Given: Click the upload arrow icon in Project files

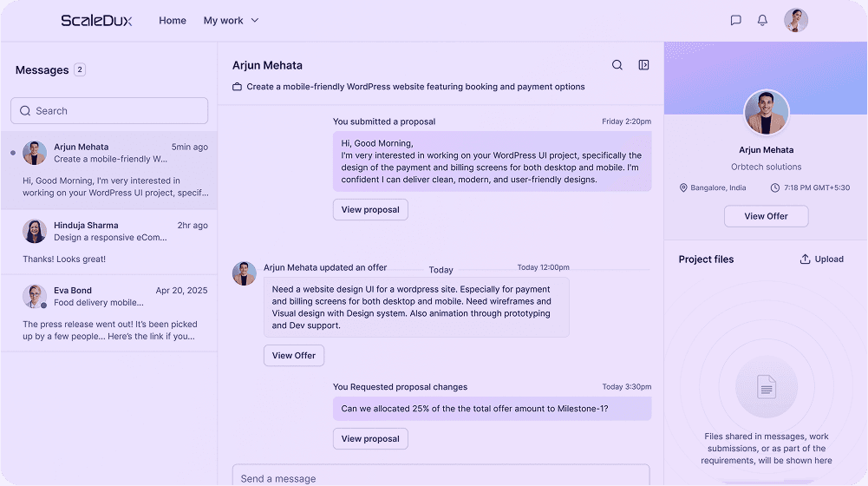Looking at the screenshot, I should point(805,259).
